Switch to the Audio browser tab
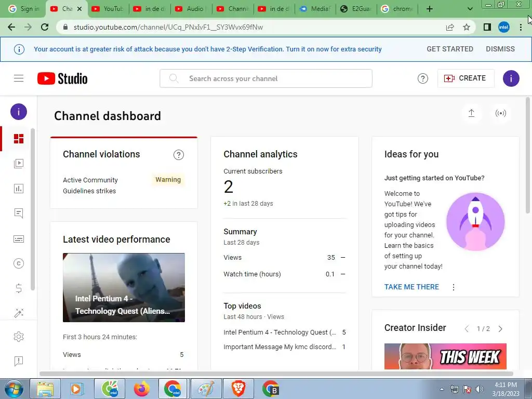This screenshot has height=399, width=532. click(x=191, y=9)
